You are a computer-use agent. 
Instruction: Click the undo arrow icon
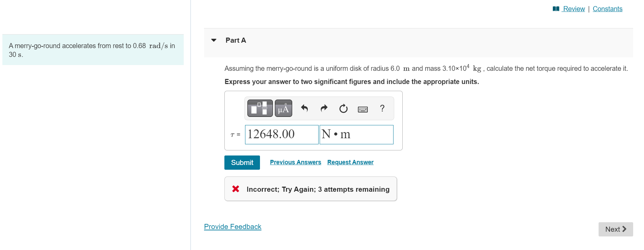pos(304,108)
